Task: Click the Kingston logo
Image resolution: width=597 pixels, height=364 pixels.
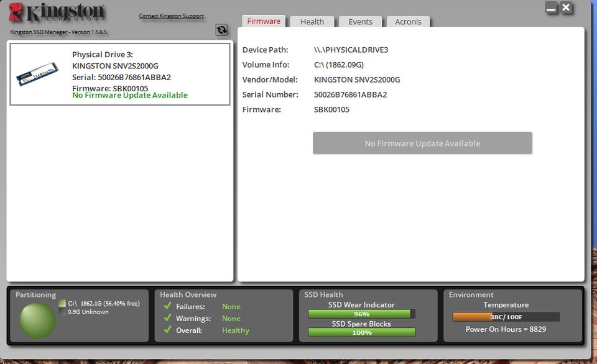Action: (57, 12)
